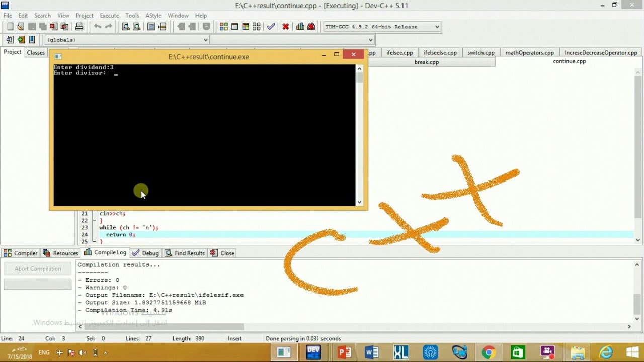Open the PowerPoint taskbar icon
The image size is (644, 362).
click(x=345, y=351)
